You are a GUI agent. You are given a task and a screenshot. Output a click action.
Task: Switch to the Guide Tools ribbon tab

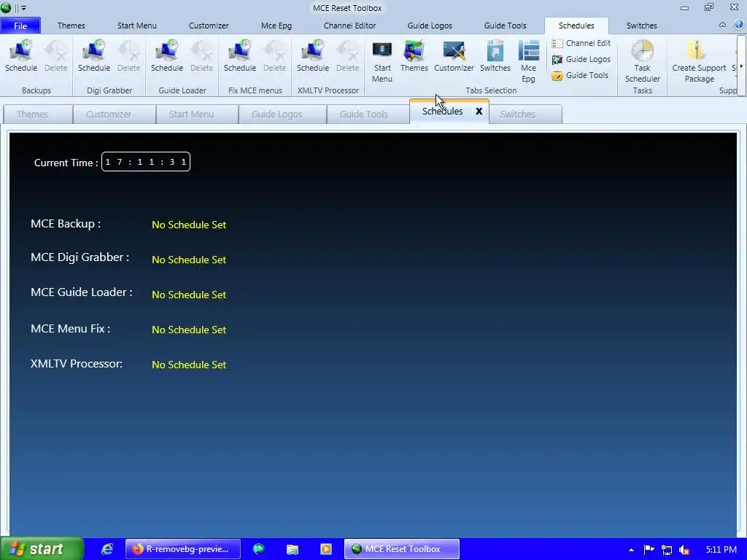[505, 26]
